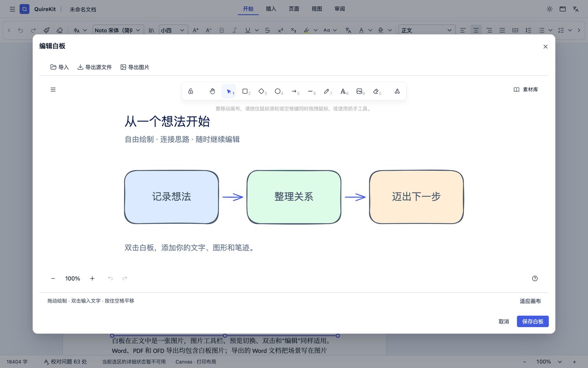The height and width of the screenshot is (368, 588).
Task: Select the text tool
Action: coord(343,91)
